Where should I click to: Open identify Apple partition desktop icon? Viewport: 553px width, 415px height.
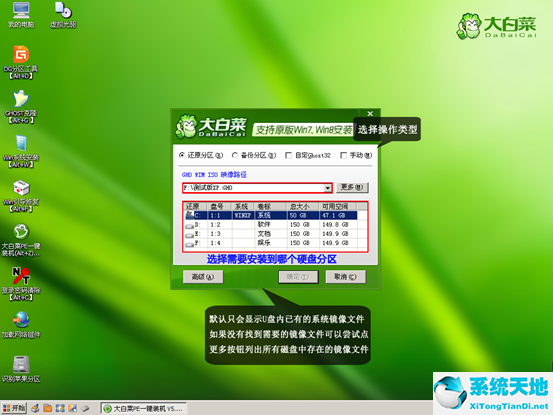click(x=21, y=369)
